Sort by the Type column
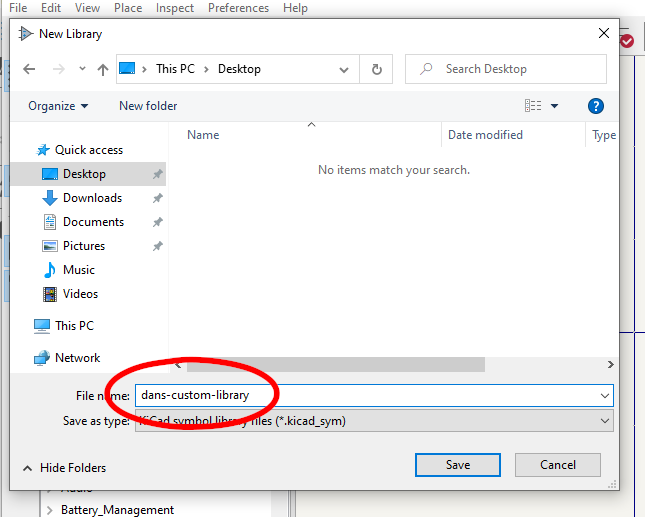Screen dimensions: 645x517 point(603,135)
